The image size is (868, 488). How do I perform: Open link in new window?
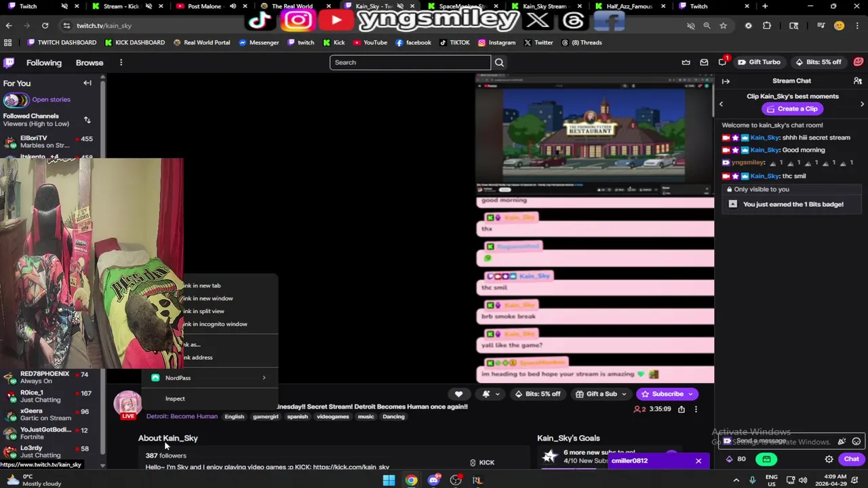click(x=208, y=298)
